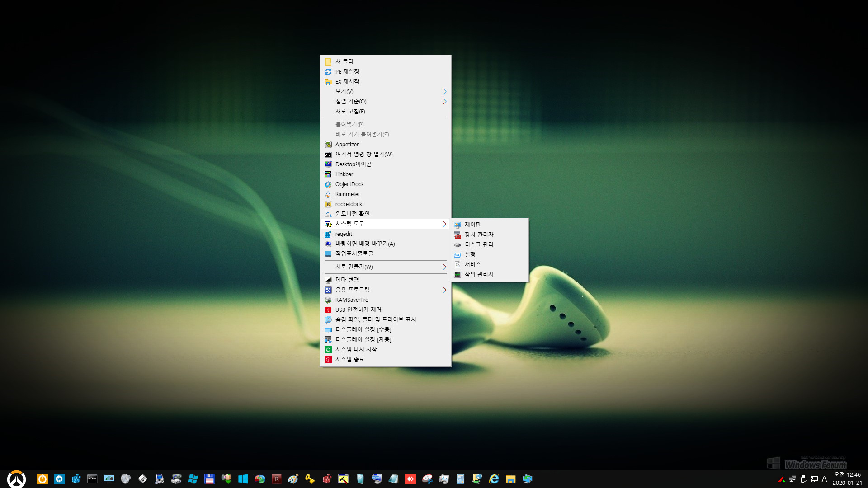This screenshot has height=488, width=868.
Task: Select 숨김 파일, 폴더 및 드라이브 표시
Action: click(x=385, y=320)
